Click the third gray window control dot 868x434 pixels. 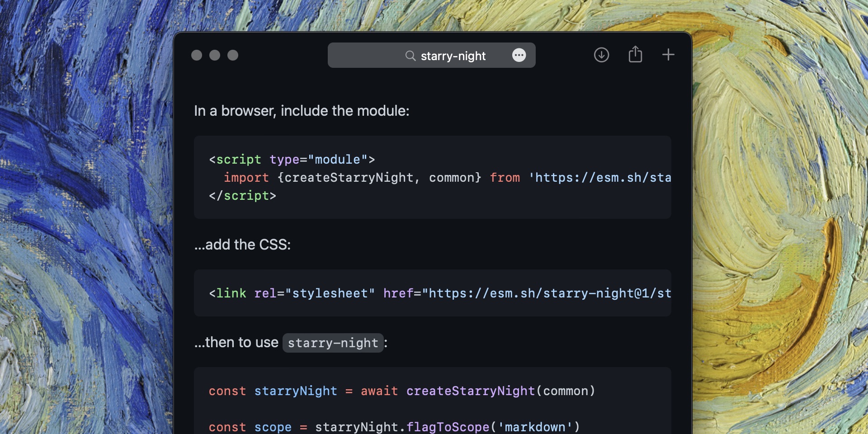coord(233,55)
